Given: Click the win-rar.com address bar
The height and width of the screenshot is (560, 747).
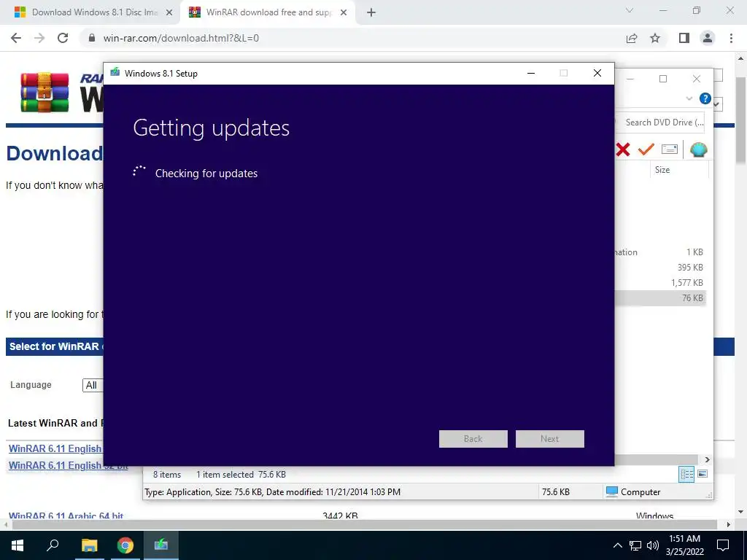Looking at the screenshot, I should (x=352, y=38).
